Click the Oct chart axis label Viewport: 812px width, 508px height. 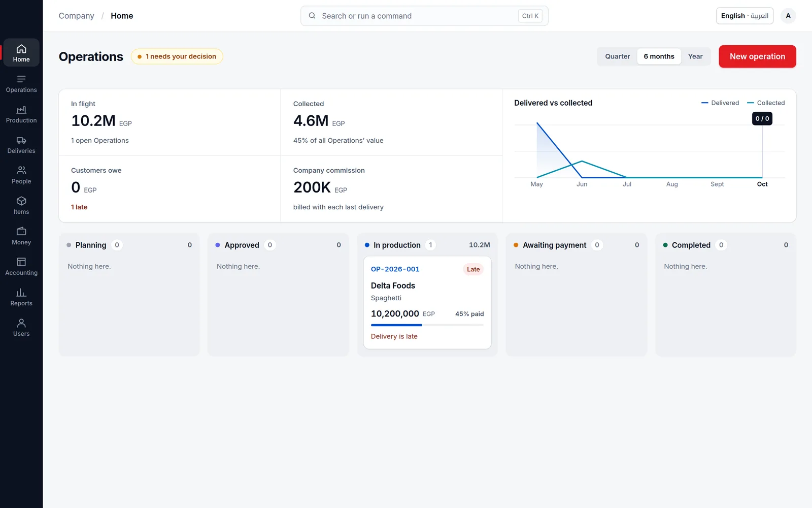pos(762,184)
